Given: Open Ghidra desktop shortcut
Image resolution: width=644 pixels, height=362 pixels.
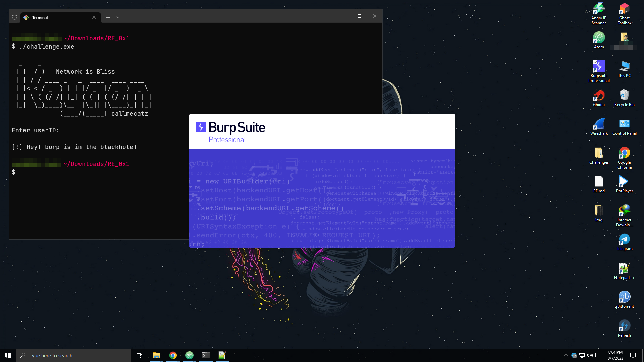Looking at the screenshot, I should (599, 98).
